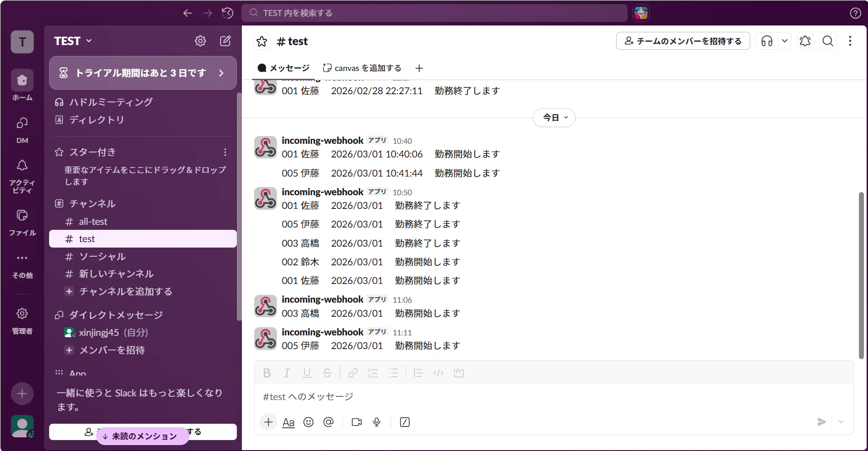Open the TEST workspace switcher tile

click(22, 42)
